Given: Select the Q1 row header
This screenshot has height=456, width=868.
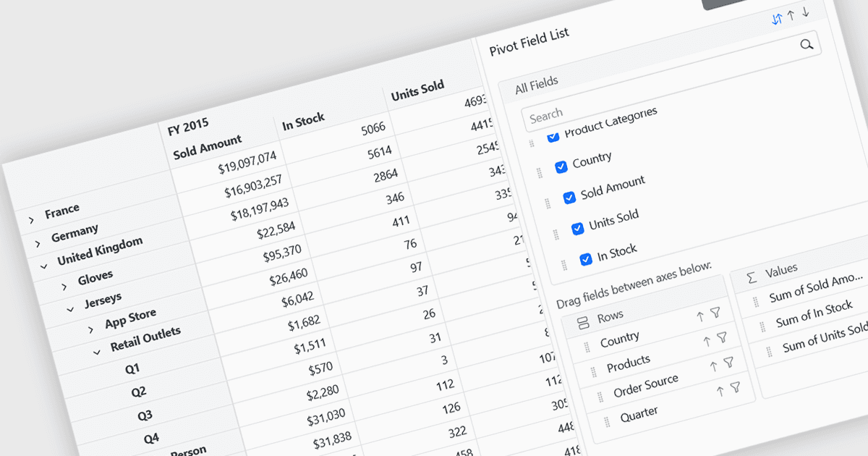Looking at the screenshot, I should [132, 369].
